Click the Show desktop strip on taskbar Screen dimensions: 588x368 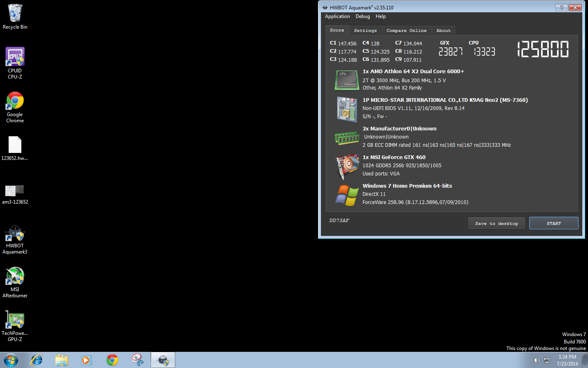(x=585, y=360)
